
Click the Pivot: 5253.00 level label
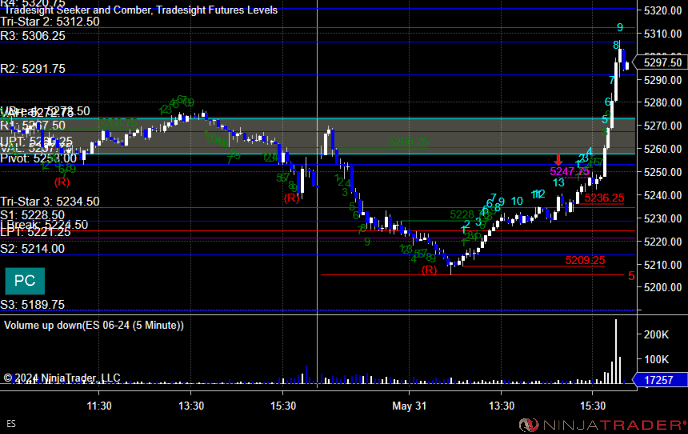pos(38,158)
